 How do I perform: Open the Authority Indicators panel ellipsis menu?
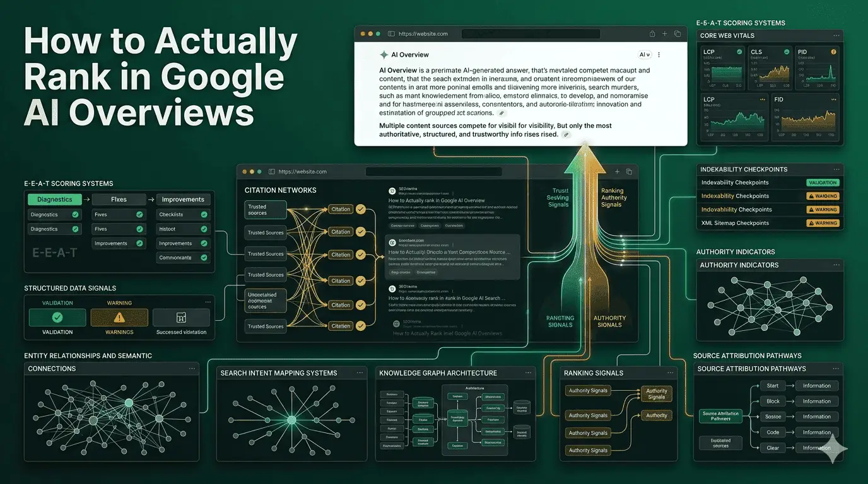coord(836,265)
